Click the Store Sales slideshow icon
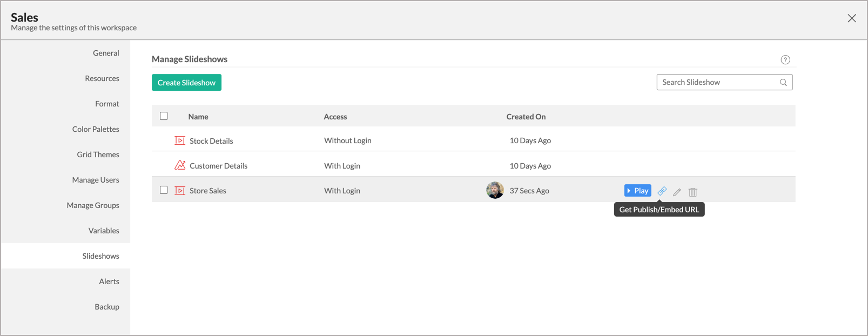 coord(180,191)
